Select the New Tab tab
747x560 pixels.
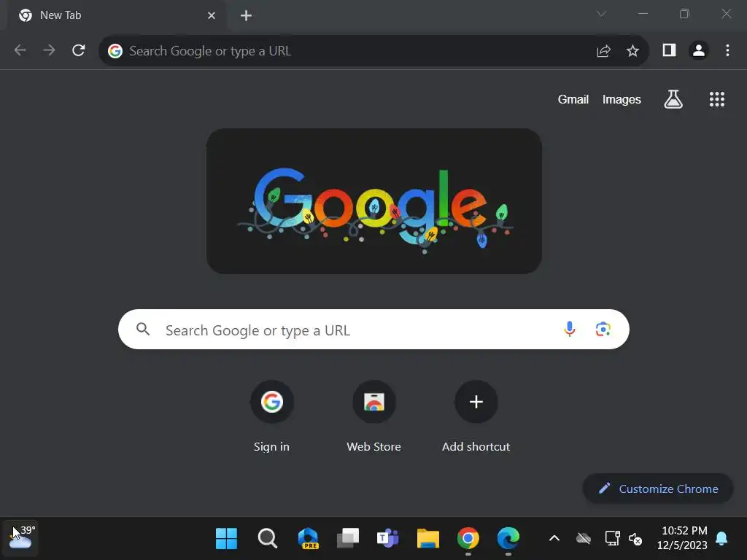(115, 16)
